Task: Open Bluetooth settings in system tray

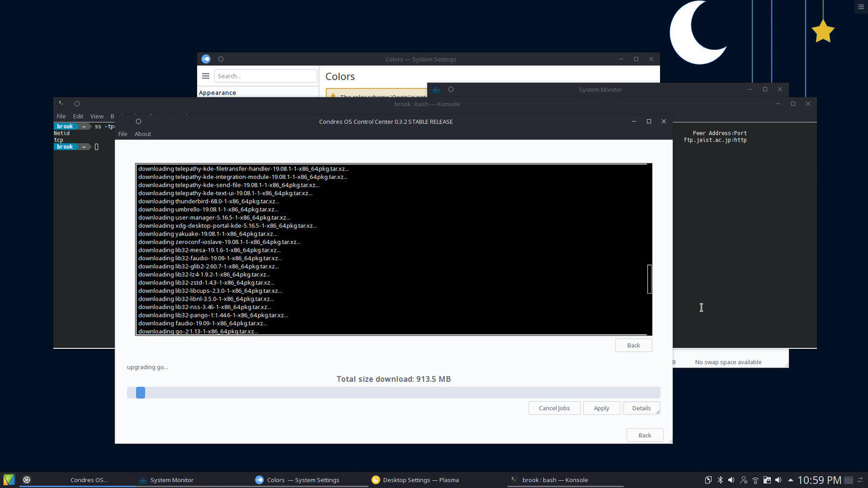Action: tap(720, 480)
